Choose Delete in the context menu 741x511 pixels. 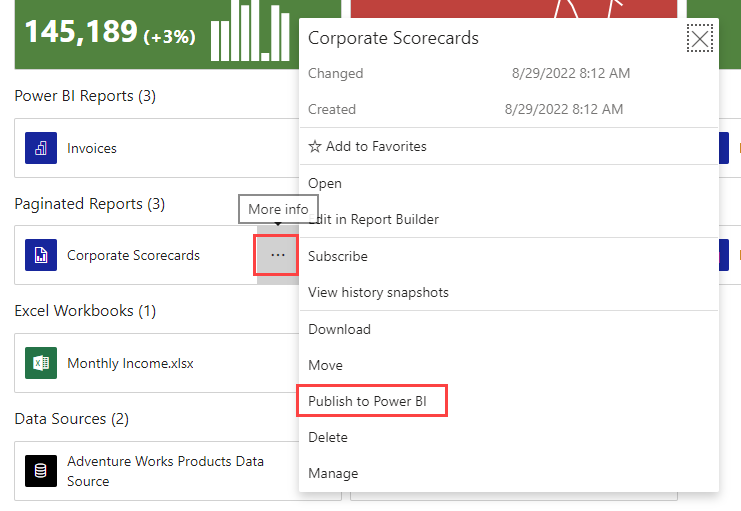[509, 437]
